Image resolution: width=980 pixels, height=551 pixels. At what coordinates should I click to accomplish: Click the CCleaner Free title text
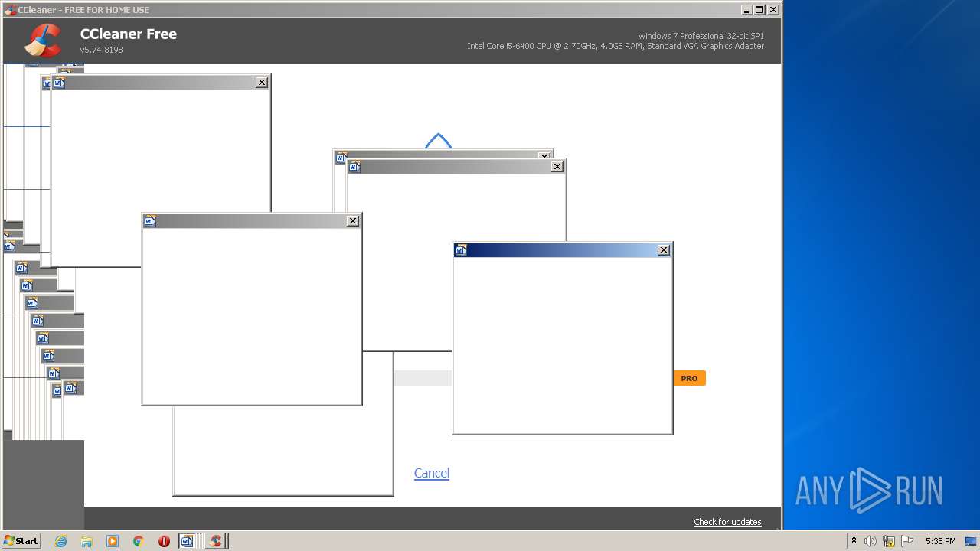(x=129, y=34)
